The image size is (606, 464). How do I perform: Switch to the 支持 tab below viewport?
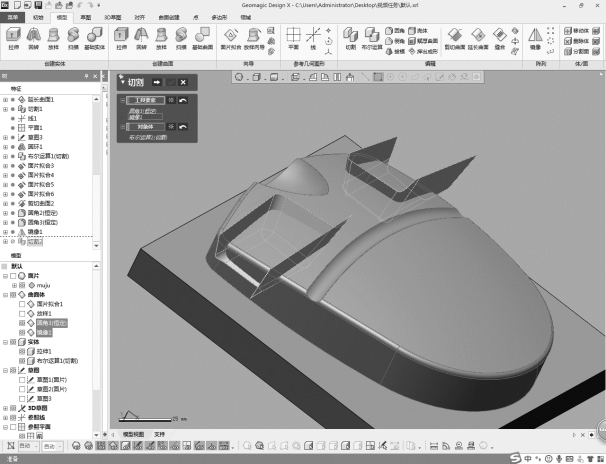tap(160, 434)
